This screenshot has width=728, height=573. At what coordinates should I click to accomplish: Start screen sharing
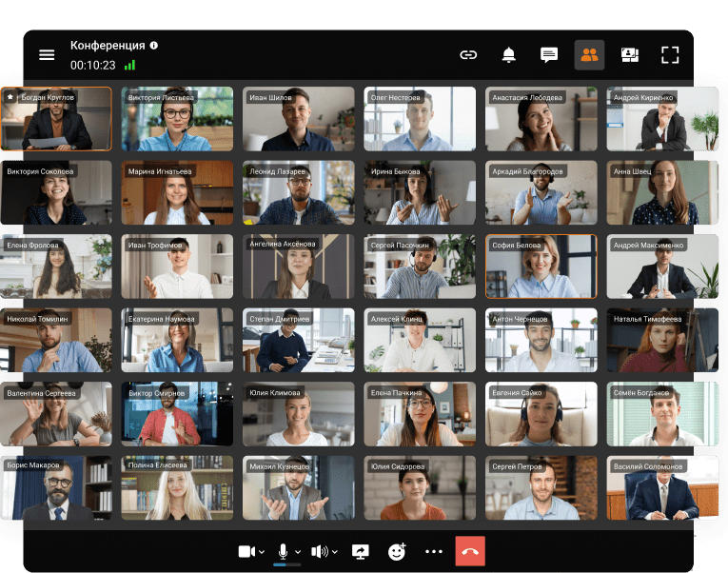tap(361, 551)
